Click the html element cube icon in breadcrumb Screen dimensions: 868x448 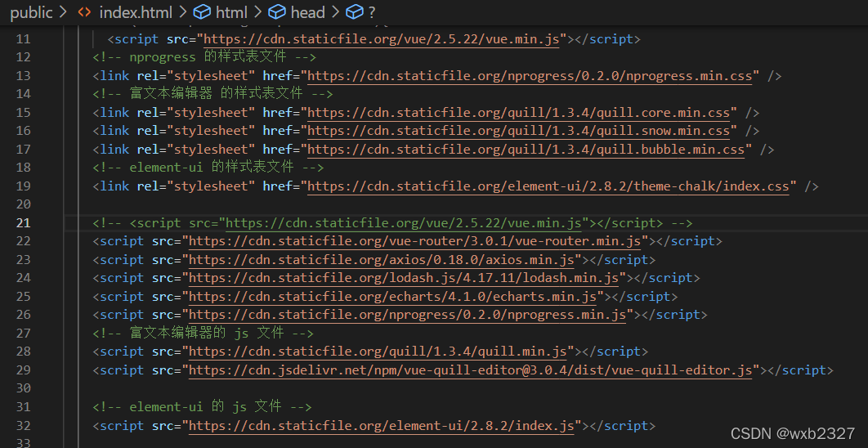tap(202, 12)
